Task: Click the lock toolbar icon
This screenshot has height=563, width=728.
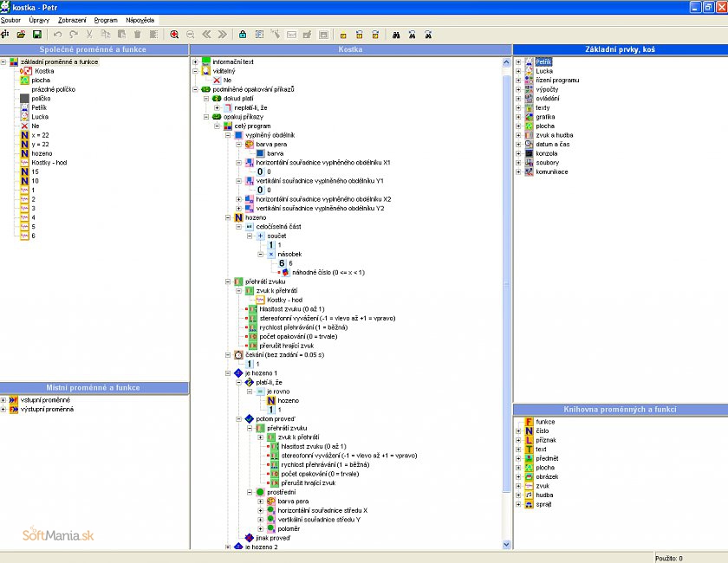Action: (243, 35)
